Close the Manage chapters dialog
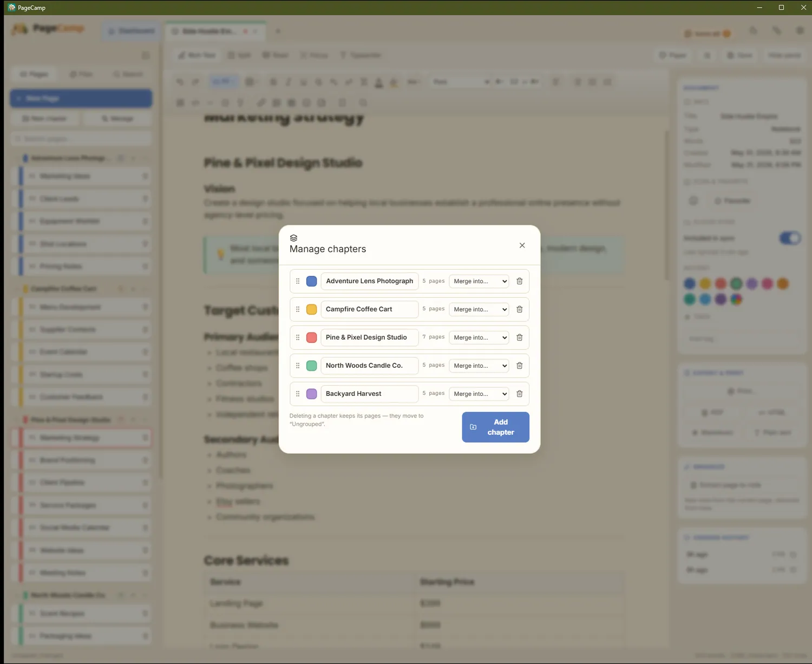 point(522,245)
